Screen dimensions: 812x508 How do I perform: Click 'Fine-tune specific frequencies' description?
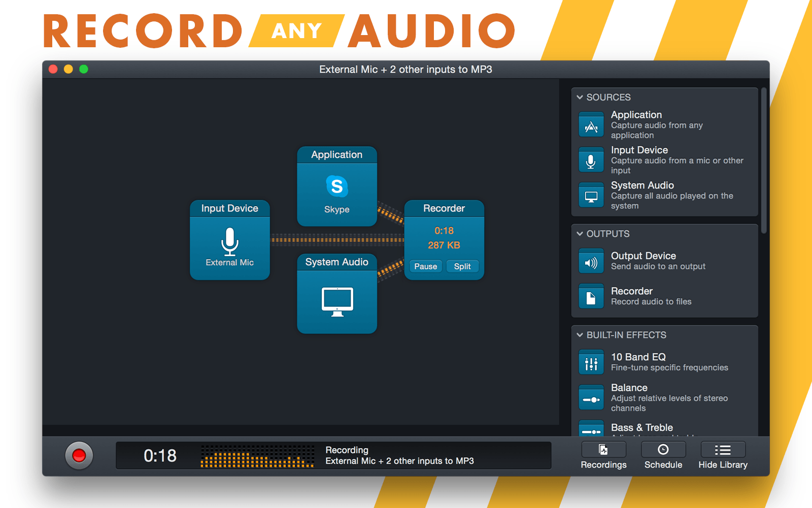coord(669,367)
